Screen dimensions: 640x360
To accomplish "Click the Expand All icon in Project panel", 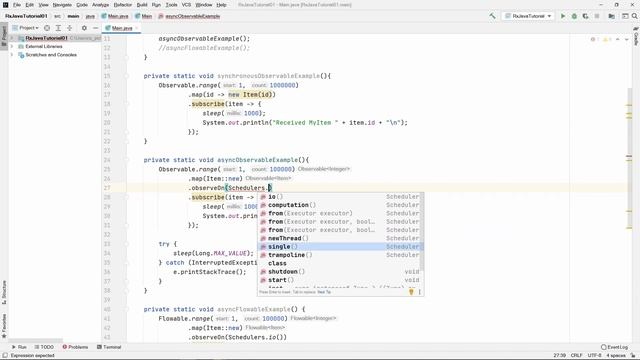I will point(58,28).
